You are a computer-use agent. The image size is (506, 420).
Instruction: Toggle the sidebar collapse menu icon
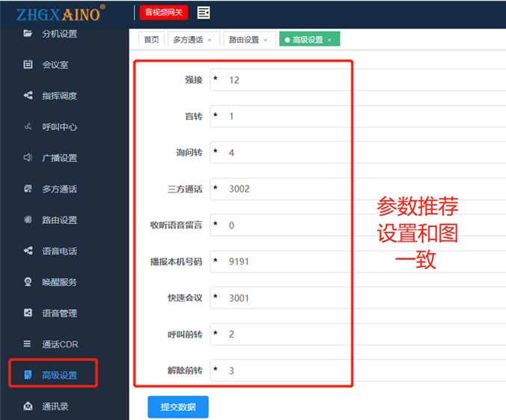coord(203,13)
